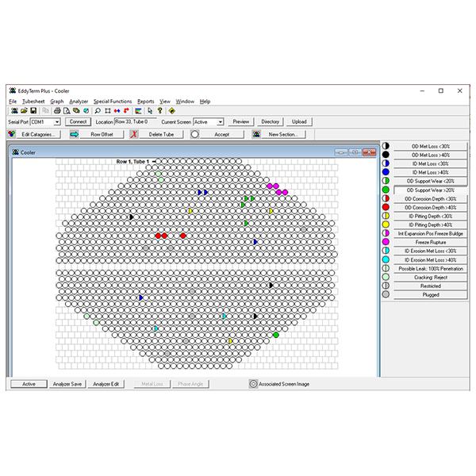The height and width of the screenshot is (476, 476).
Task: Open the Graph menu
Action: tap(57, 102)
